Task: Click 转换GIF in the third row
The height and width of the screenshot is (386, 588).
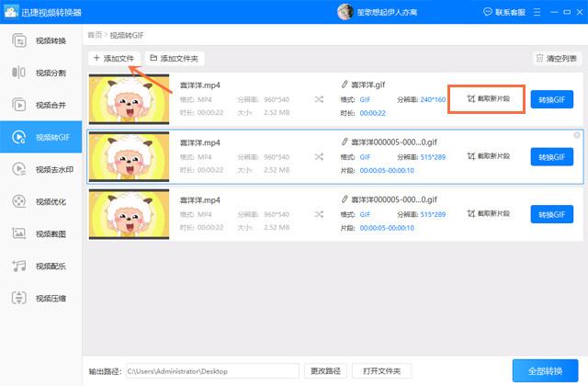Action: point(552,214)
